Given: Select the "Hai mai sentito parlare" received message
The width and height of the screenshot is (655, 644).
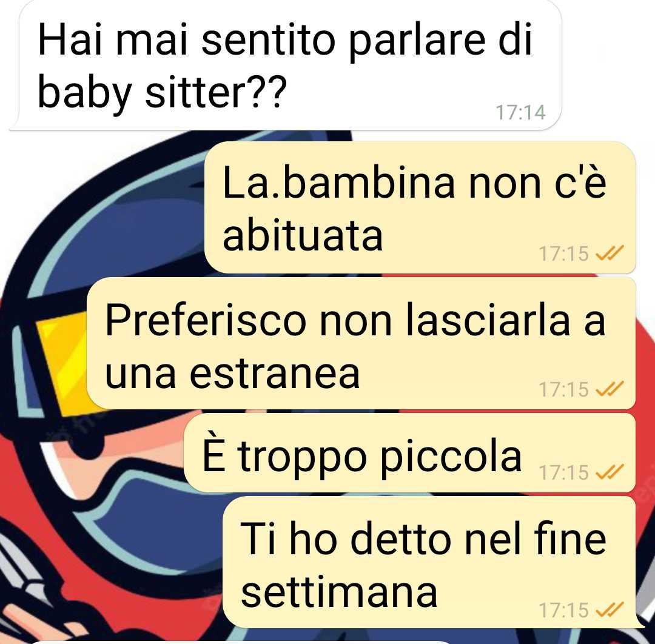Looking at the screenshot, I should pyautogui.click(x=285, y=65).
